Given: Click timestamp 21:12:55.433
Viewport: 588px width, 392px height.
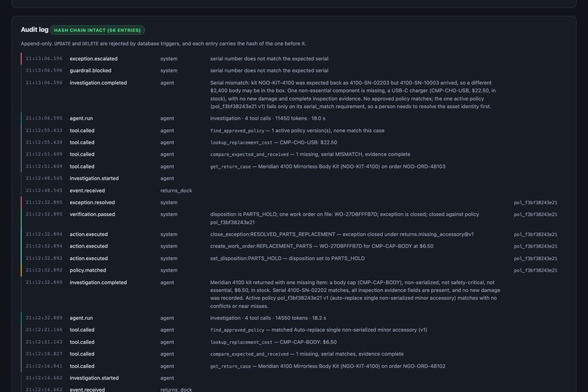Looking at the screenshot, I should coord(44,131).
